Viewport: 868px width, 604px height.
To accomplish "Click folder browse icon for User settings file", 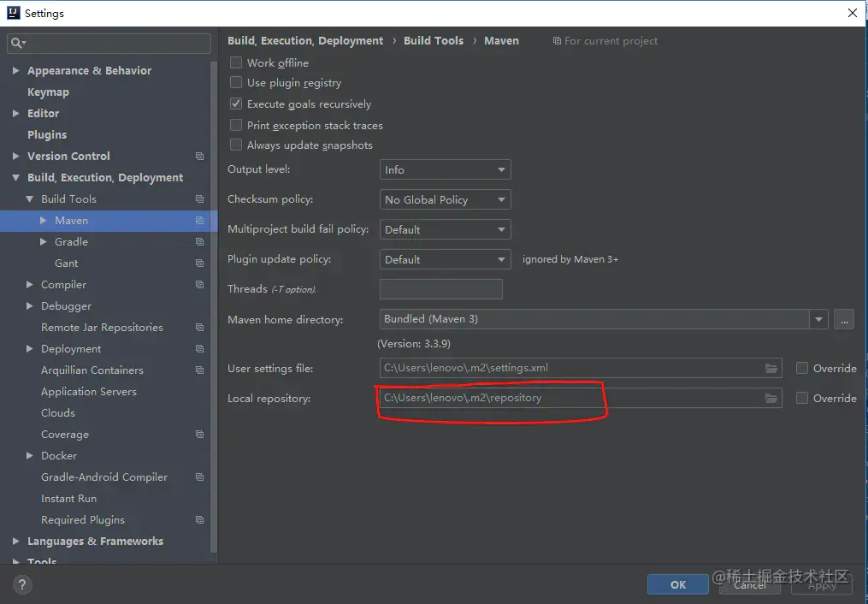I will click(771, 368).
